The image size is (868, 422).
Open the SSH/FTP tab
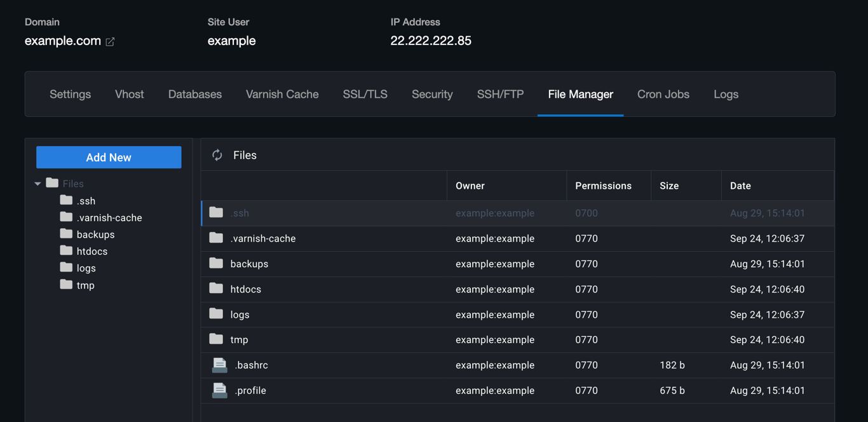click(500, 94)
